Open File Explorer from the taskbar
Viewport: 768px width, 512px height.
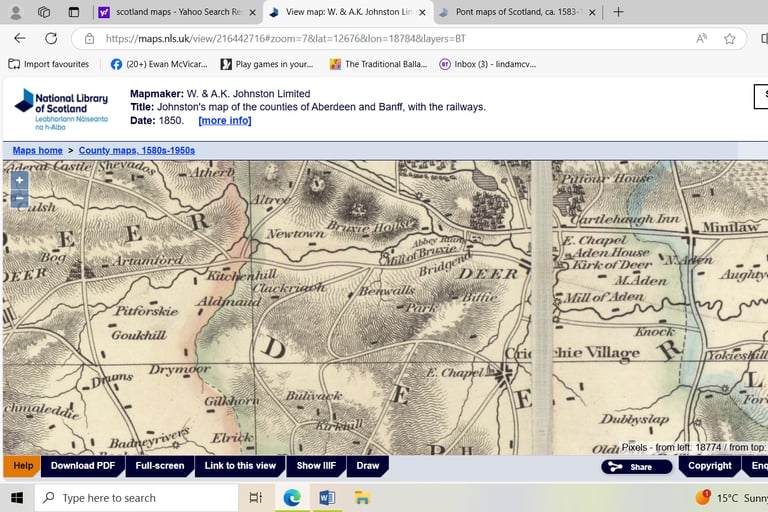(362, 498)
